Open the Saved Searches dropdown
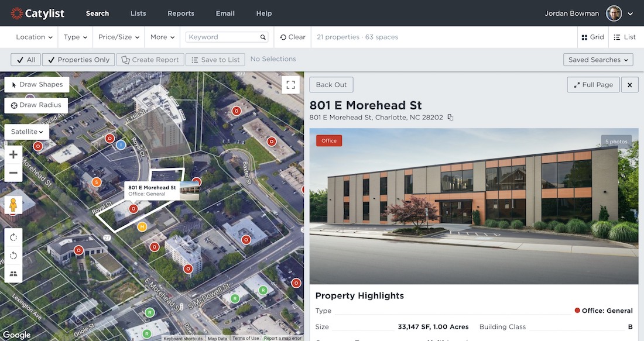The image size is (644, 341). 598,60
